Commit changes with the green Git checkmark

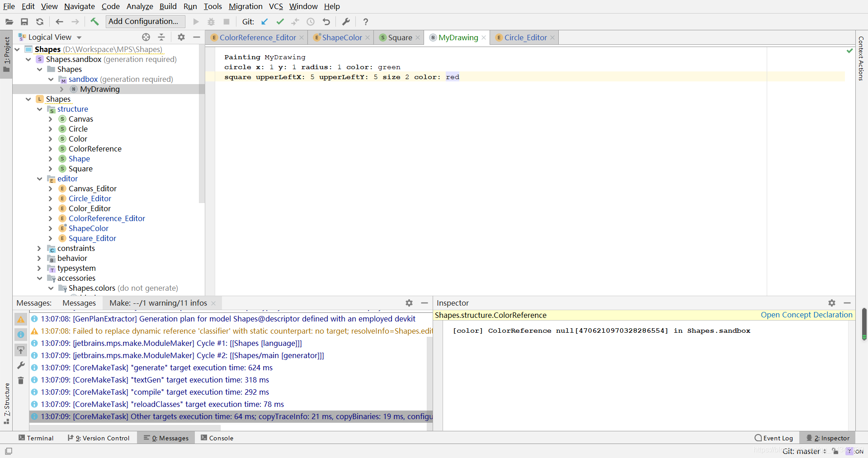(280, 22)
